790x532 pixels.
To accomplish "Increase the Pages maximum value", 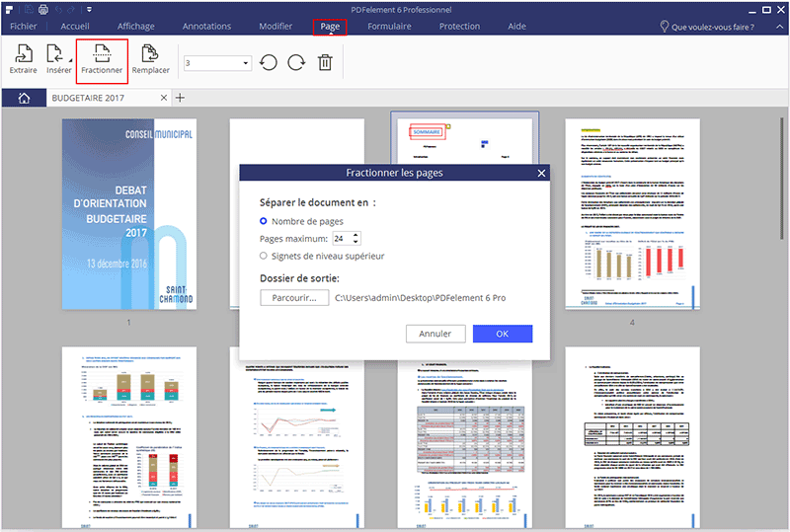I will pyautogui.click(x=356, y=235).
